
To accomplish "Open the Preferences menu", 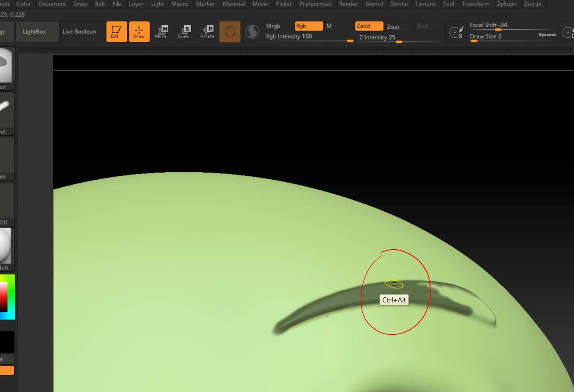I will pos(315,4).
